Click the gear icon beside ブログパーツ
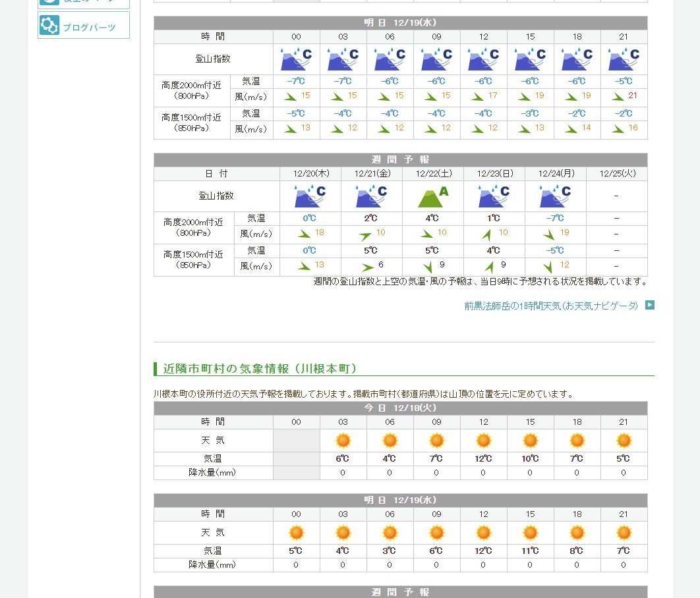 [49, 26]
